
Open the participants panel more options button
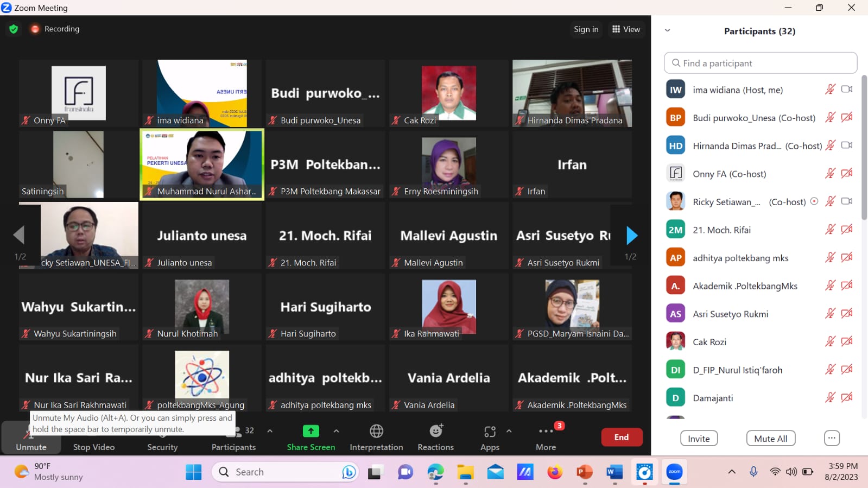pyautogui.click(x=831, y=438)
